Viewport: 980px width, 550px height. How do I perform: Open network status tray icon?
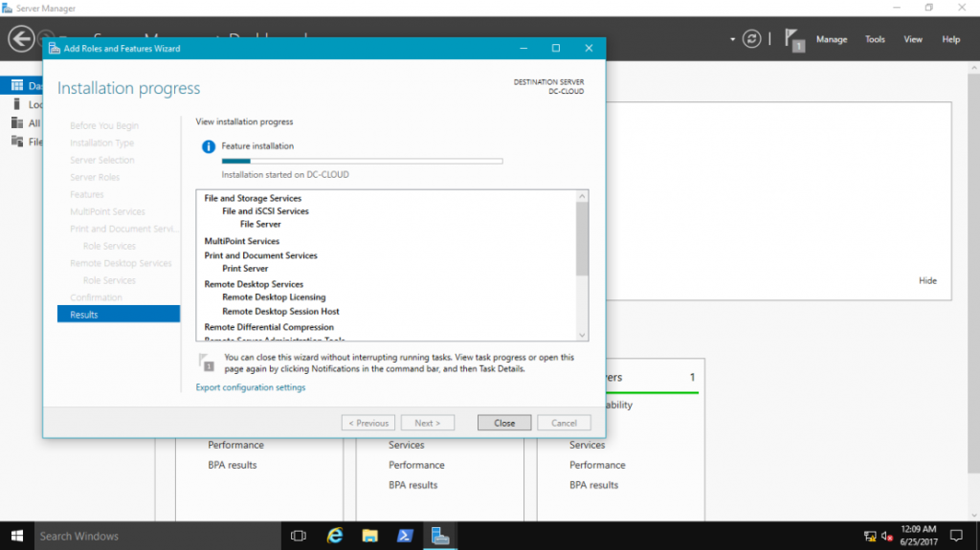click(x=870, y=537)
